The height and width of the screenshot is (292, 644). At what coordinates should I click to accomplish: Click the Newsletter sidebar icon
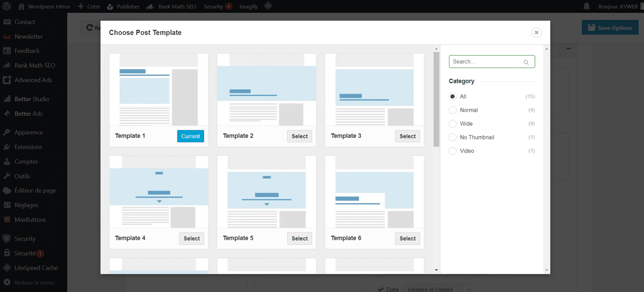7,37
